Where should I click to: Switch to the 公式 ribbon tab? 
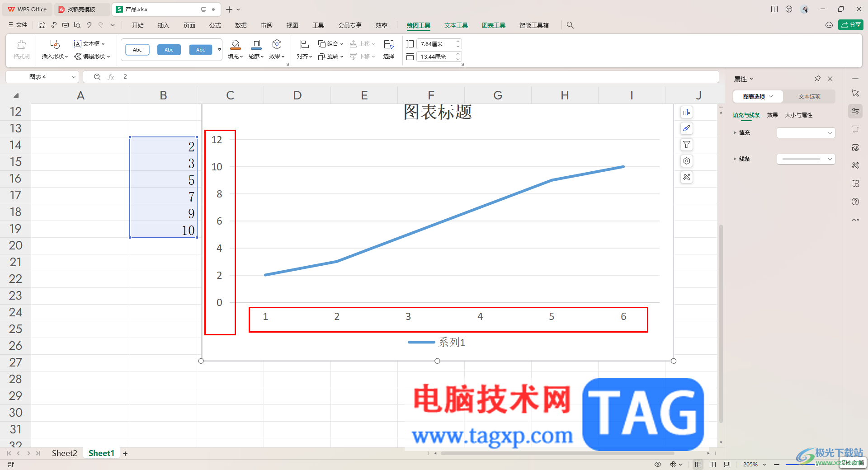215,25
